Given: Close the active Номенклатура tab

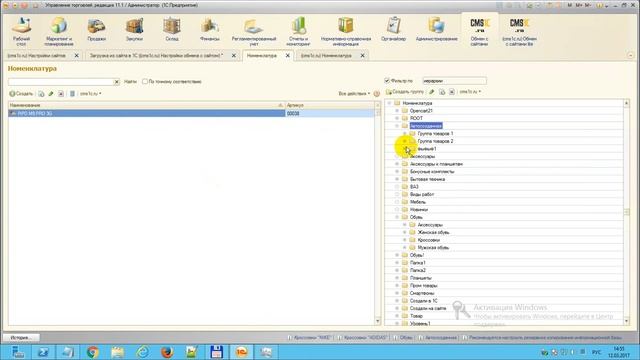Looking at the screenshot, I should point(287,56).
